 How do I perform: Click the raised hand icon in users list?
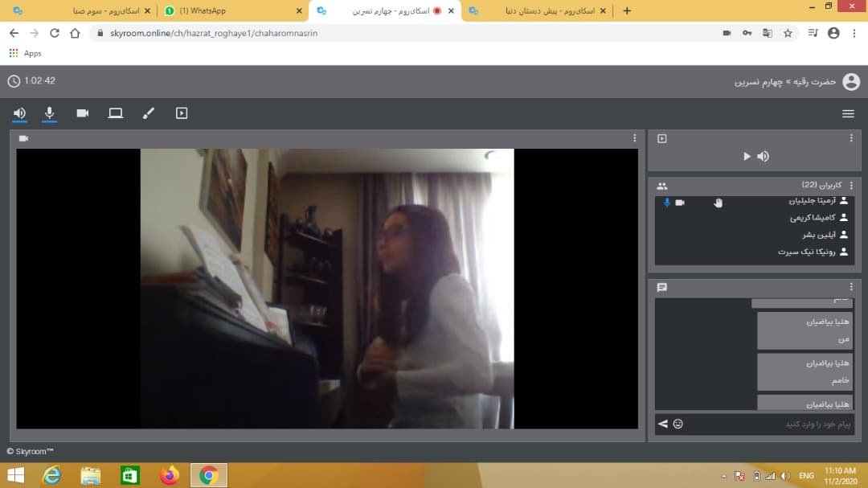tap(718, 203)
